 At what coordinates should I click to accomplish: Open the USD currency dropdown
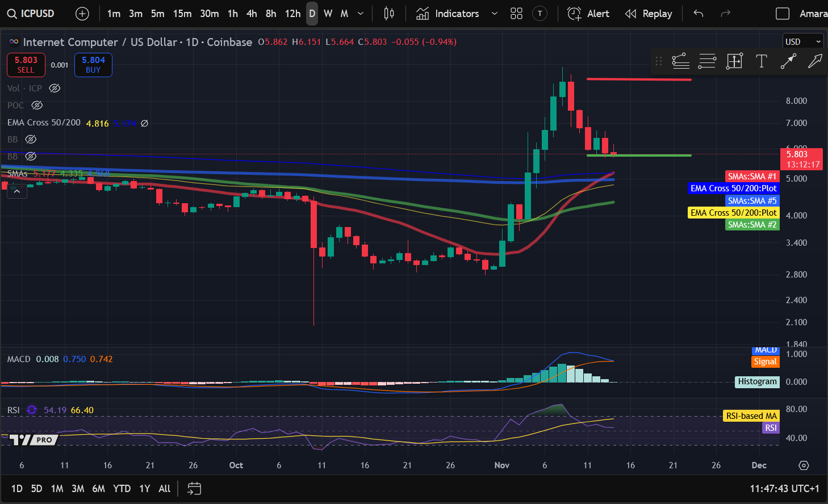(802, 42)
